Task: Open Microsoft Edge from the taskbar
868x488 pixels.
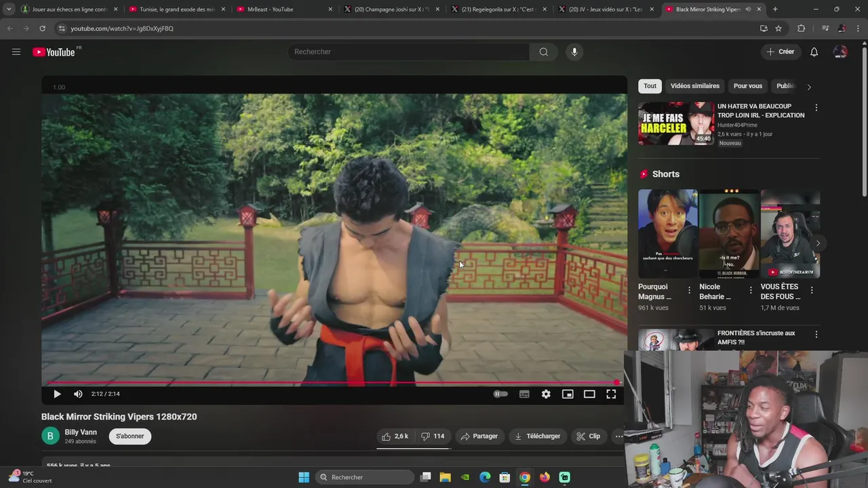Action: (x=485, y=477)
